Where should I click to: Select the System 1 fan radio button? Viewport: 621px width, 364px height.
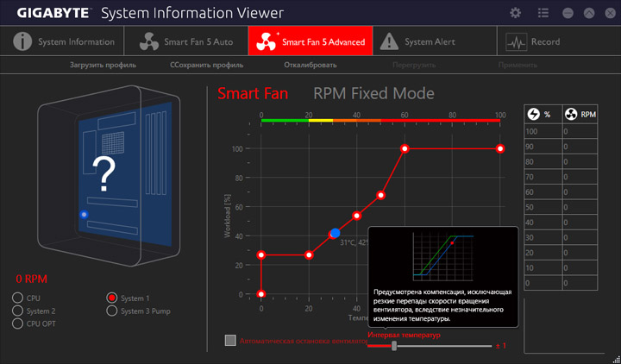[112, 298]
